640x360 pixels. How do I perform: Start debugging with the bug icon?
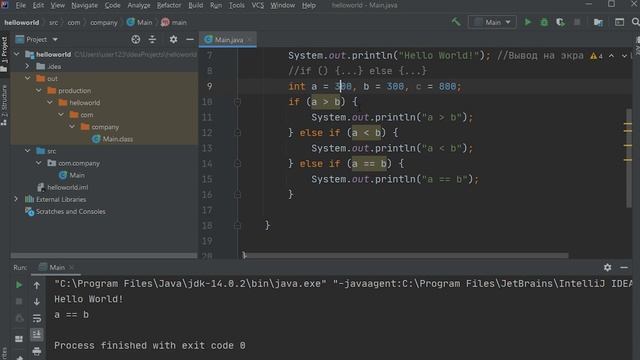coord(544,22)
